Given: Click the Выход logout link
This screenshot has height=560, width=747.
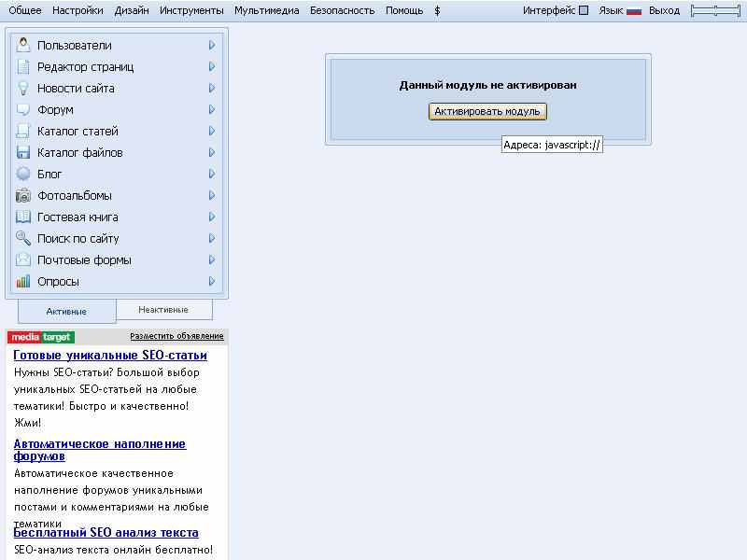Looking at the screenshot, I should (x=664, y=10).
